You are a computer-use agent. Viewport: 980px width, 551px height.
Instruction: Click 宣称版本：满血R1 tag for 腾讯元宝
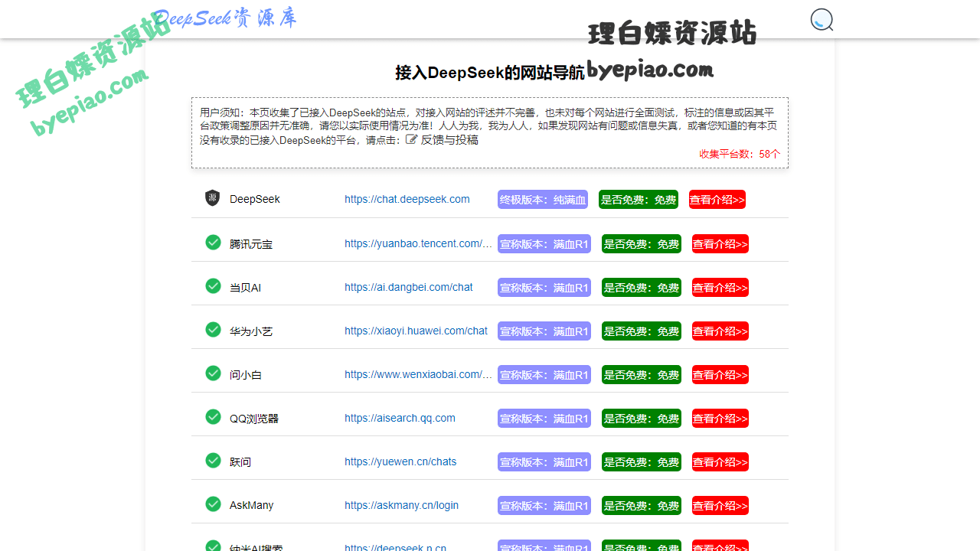coord(544,244)
